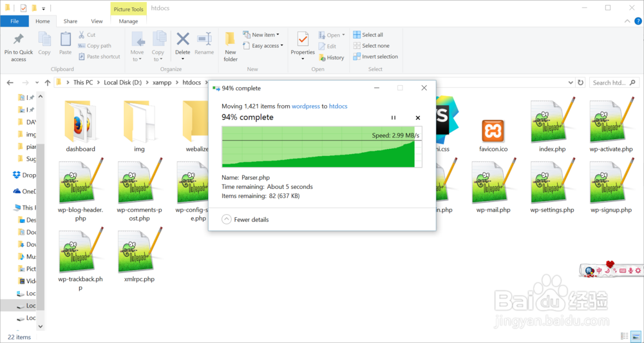Screen dimensions: 644x343
Task: Click Select all
Action: (368, 35)
